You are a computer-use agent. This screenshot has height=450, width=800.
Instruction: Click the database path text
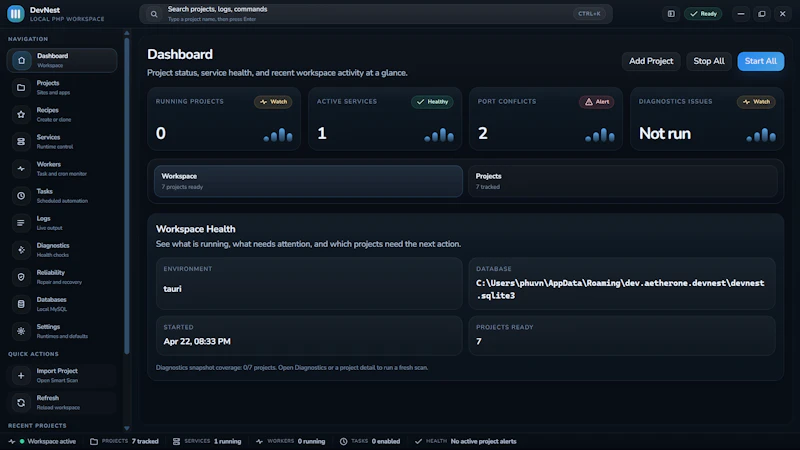(x=620, y=289)
